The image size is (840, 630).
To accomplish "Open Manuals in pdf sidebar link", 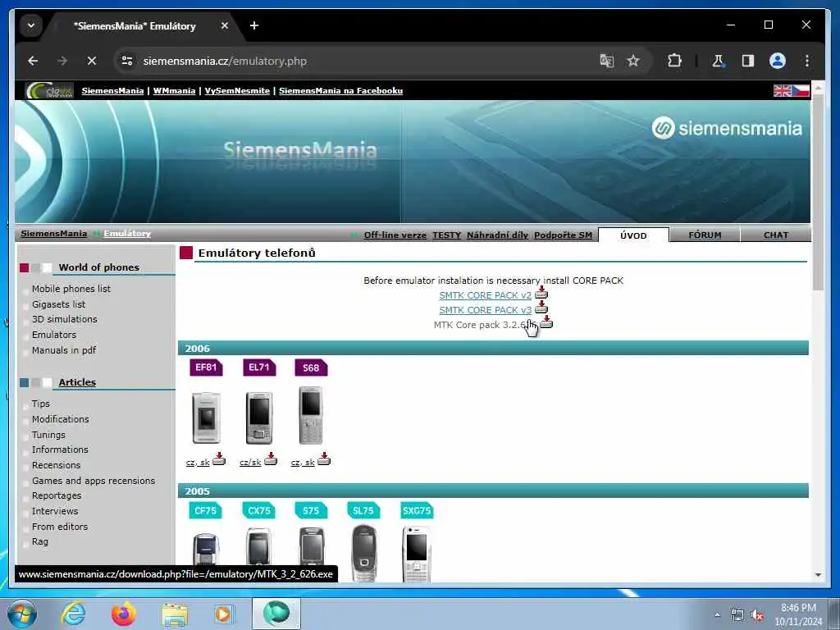I will (64, 350).
